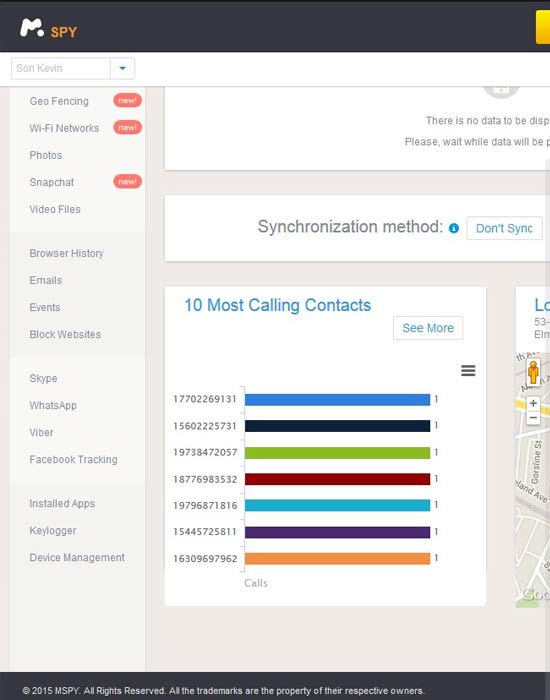Go to Events section
The height and width of the screenshot is (700, 550).
45,308
